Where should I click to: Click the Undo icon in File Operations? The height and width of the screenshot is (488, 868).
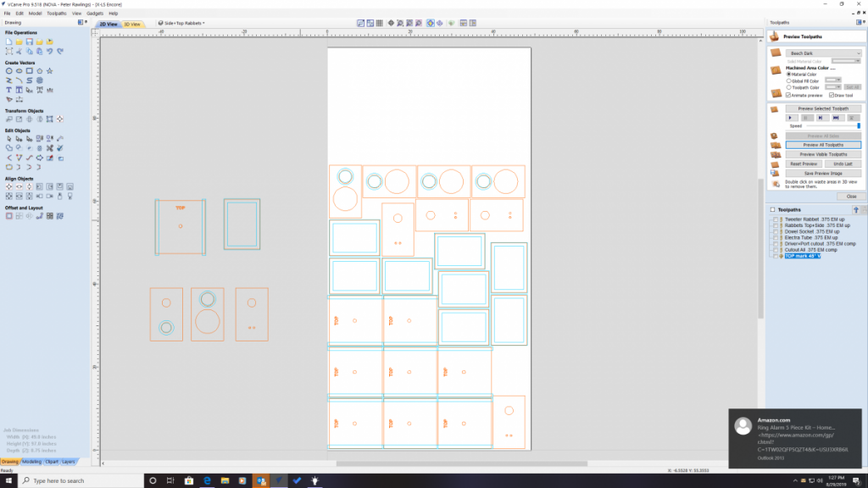[50, 51]
